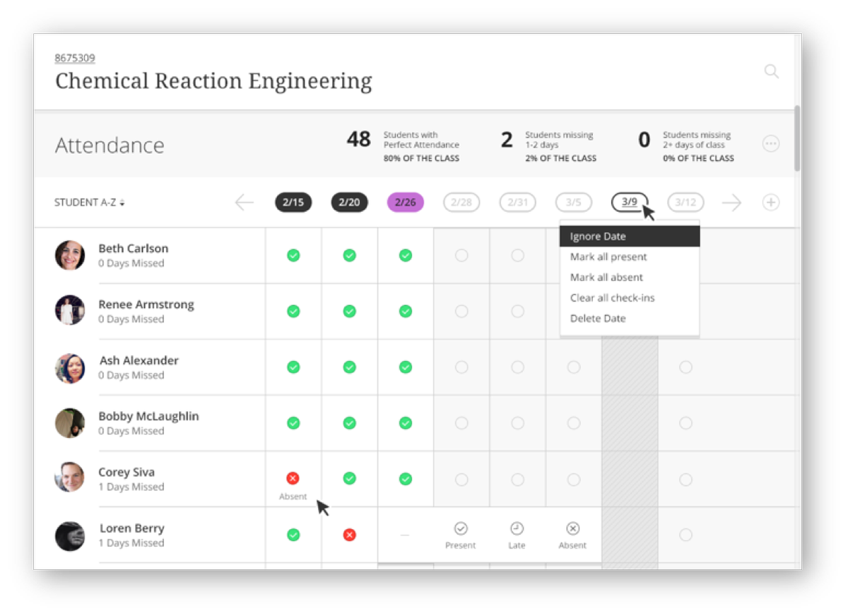Image resolution: width=848 pixels, height=616 pixels.
Task: Open the 2/20 date pill
Action: (349, 203)
